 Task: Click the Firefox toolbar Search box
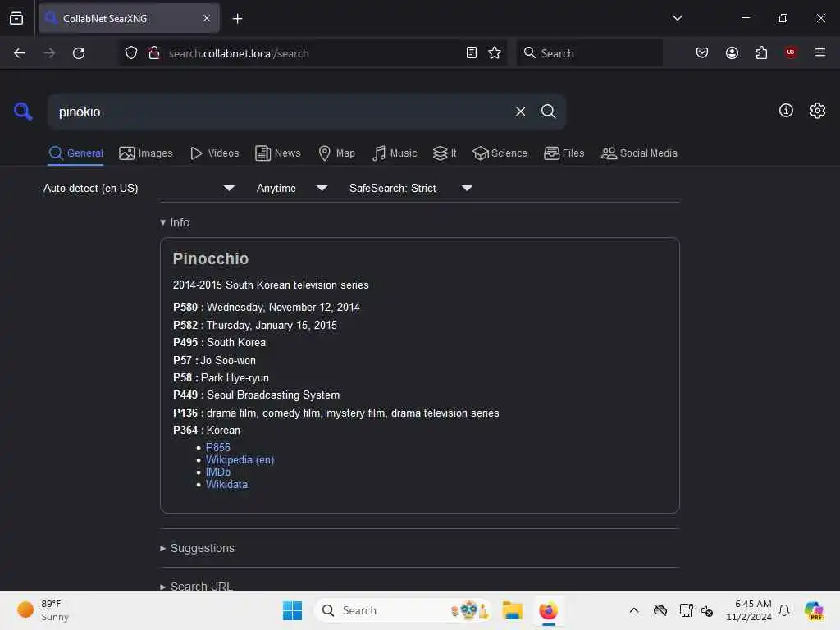tap(589, 53)
